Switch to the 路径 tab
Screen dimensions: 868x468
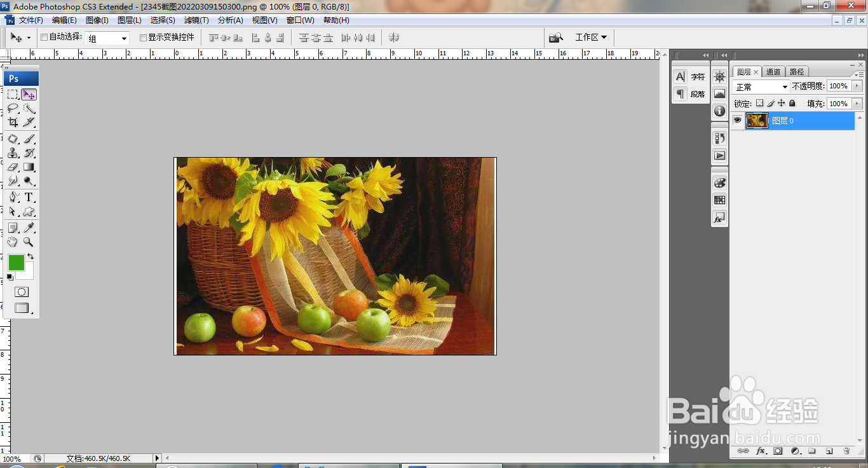coord(796,72)
